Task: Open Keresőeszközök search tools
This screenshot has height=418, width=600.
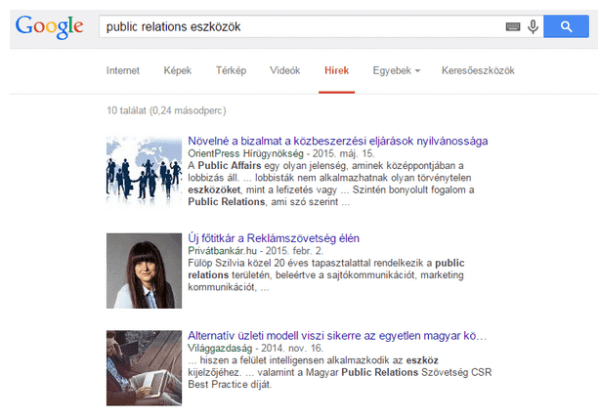Action: click(x=478, y=70)
